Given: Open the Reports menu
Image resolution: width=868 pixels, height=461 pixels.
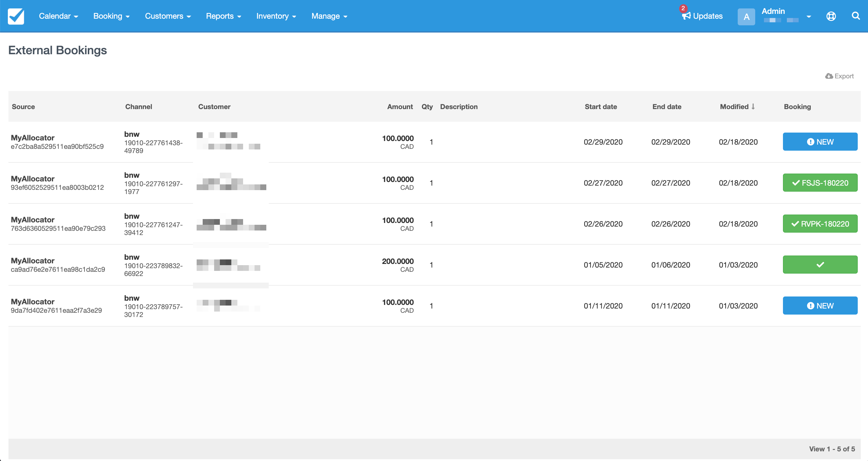Looking at the screenshot, I should 223,16.
